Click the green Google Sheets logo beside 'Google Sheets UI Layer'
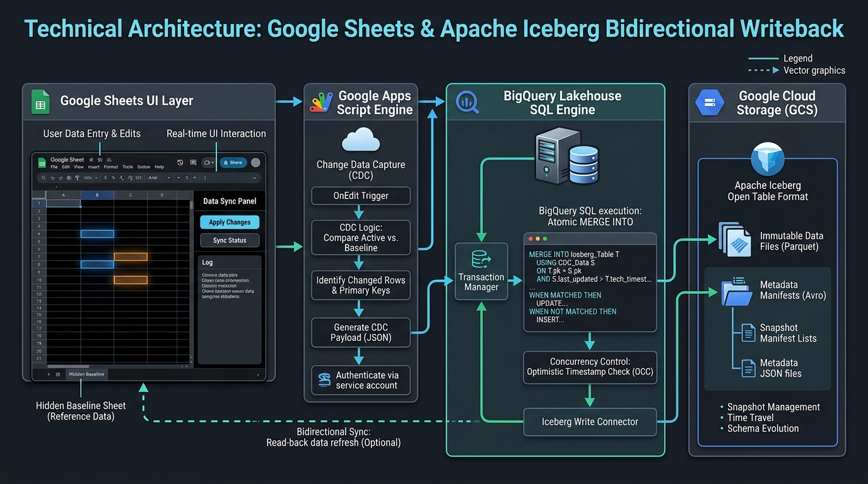 point(41,101)
